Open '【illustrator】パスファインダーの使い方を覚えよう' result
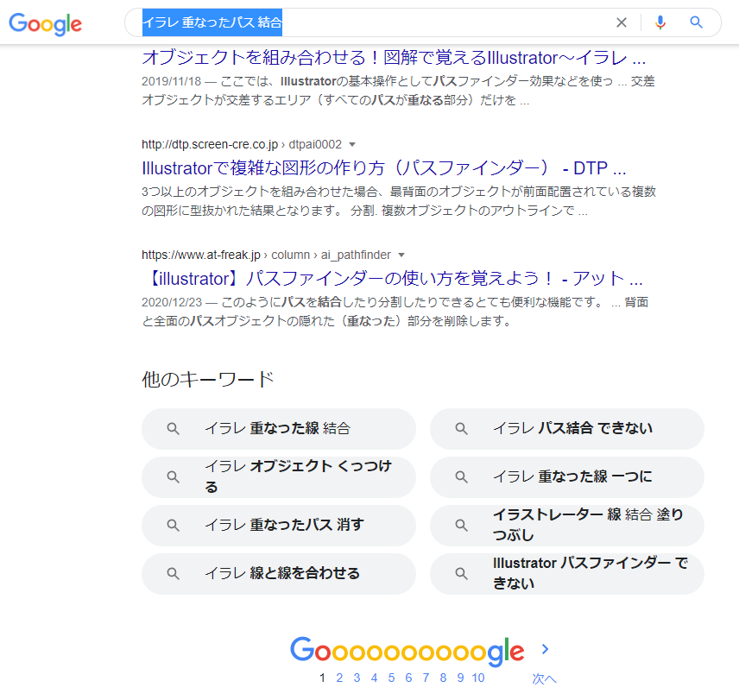Screen dimensions: 739x700 tap(392, 279)
